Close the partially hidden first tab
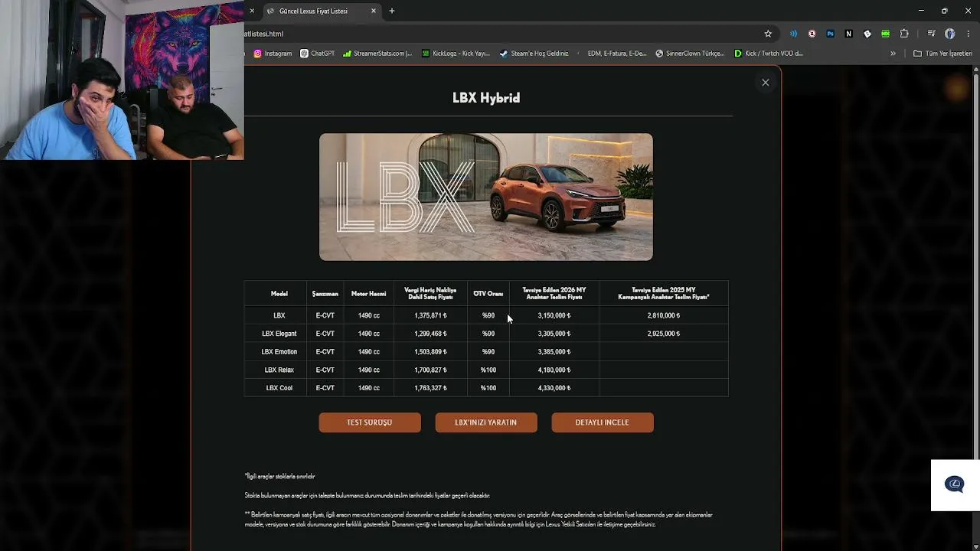The height and width of the screenshot is (551, 980). tap(252, 11)
